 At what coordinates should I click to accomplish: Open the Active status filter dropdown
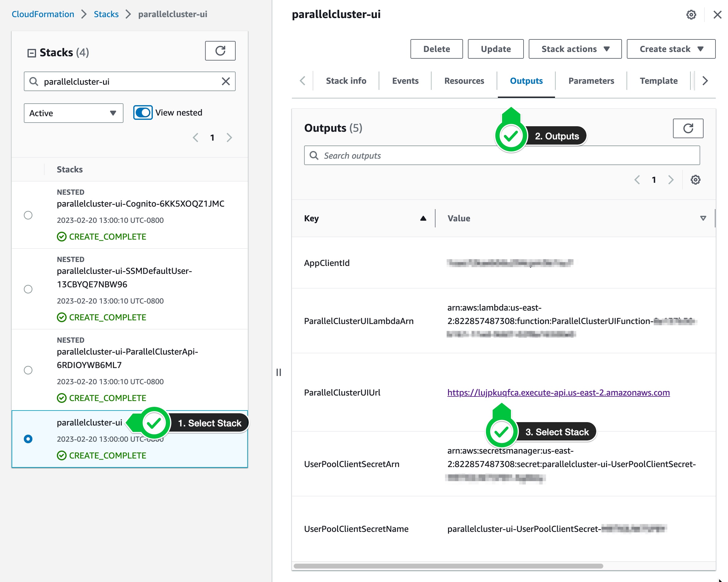[74, 113]
